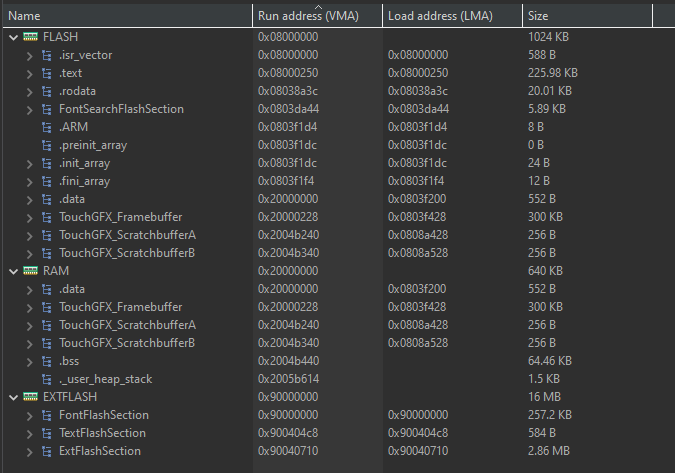Click load address 0x0803da44

418,109
